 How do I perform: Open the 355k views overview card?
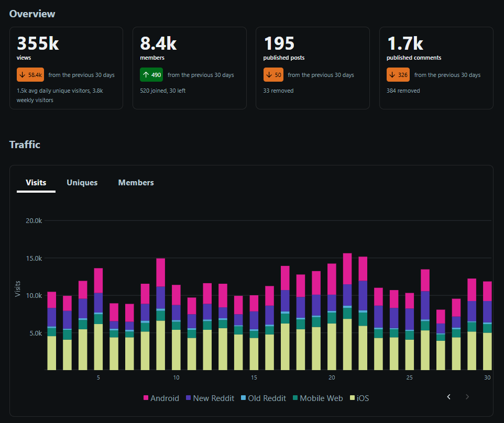(66, 68)
